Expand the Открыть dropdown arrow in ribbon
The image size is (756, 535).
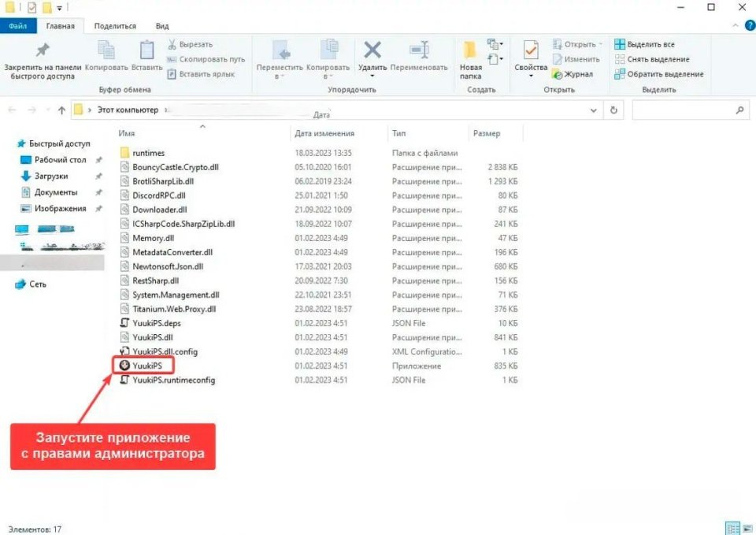[x=600, y=45]
